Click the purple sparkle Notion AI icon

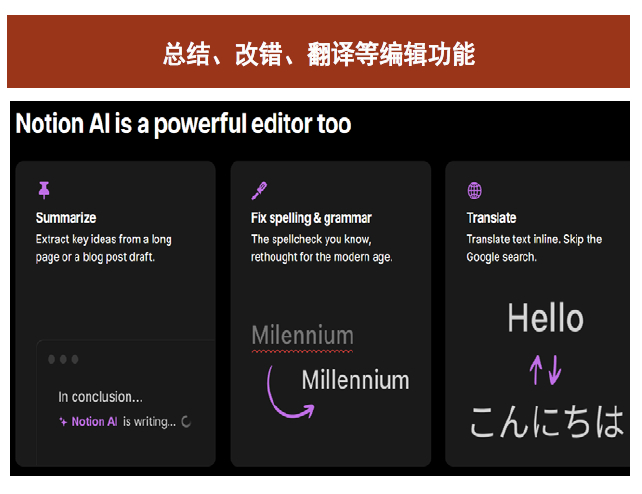pos(63,422)
